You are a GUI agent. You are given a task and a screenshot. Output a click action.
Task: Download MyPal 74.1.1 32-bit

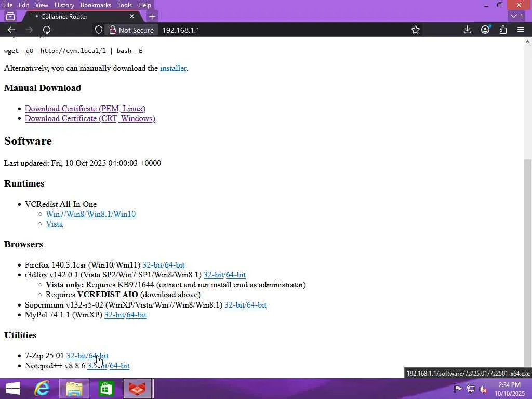click(114, 314)
